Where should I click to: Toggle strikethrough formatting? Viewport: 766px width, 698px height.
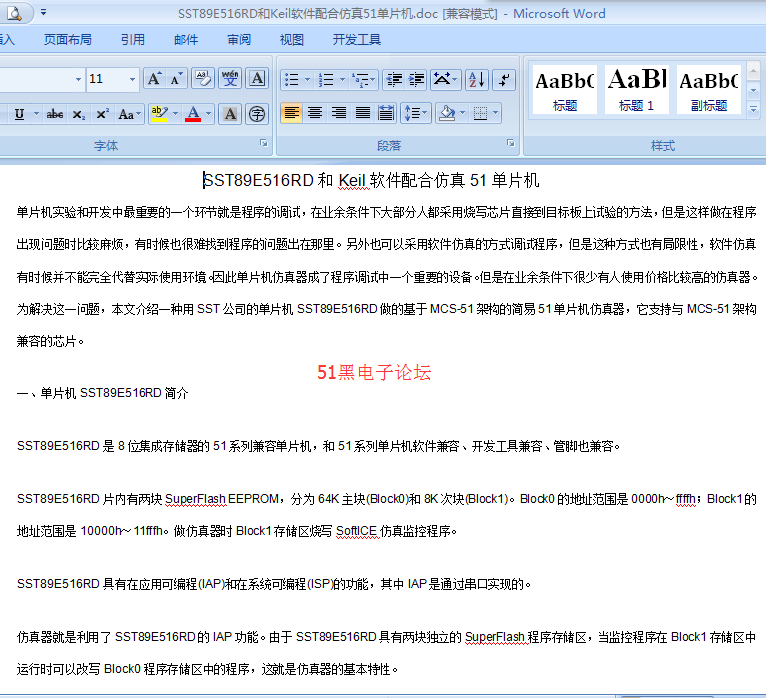(54, 114)
